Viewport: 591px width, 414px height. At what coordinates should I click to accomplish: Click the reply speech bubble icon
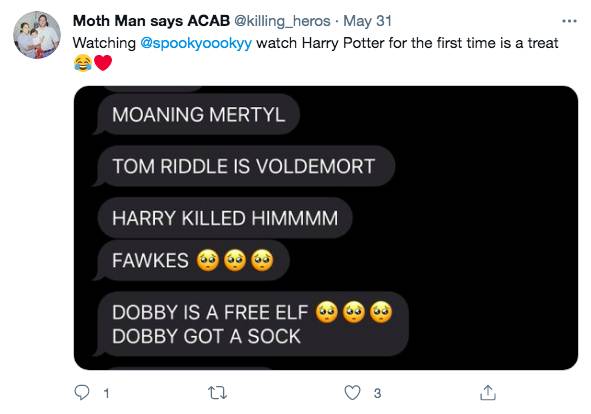click(x=81, y=393)
